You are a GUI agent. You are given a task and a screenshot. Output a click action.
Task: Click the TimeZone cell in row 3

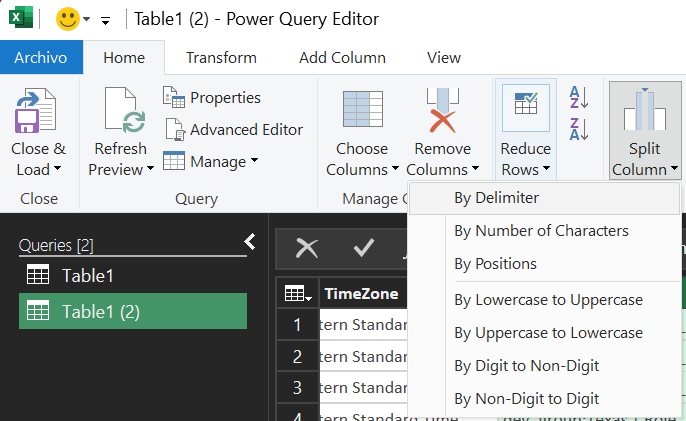(x=364, y=388)
